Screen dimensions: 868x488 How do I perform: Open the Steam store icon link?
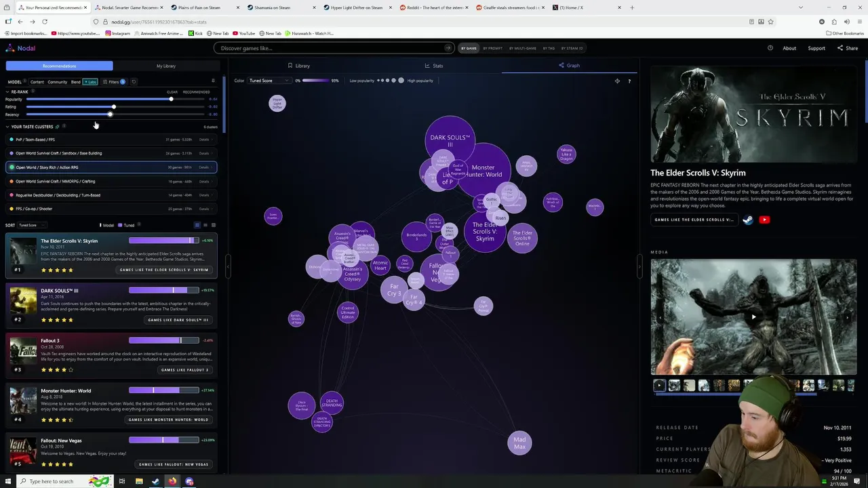point(748,220)
